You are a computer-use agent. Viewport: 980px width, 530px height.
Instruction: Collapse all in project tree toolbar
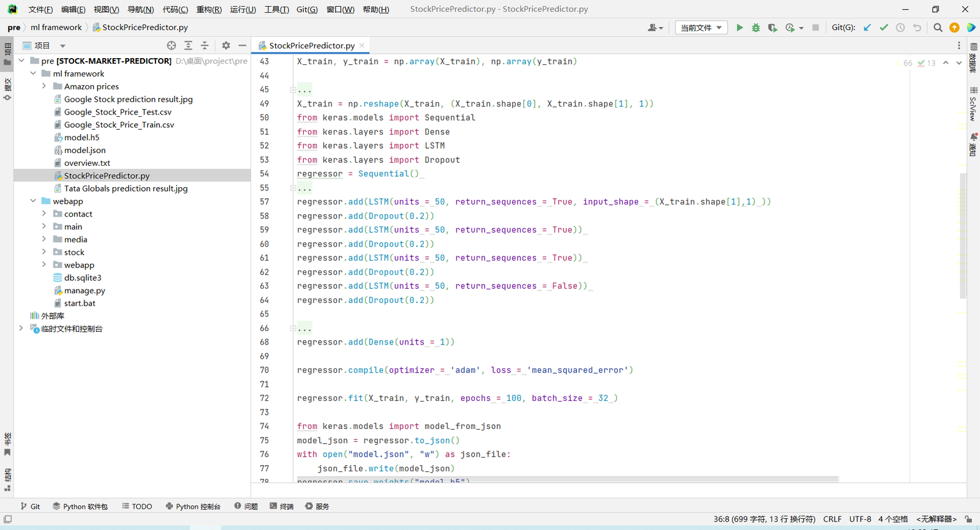205,45
